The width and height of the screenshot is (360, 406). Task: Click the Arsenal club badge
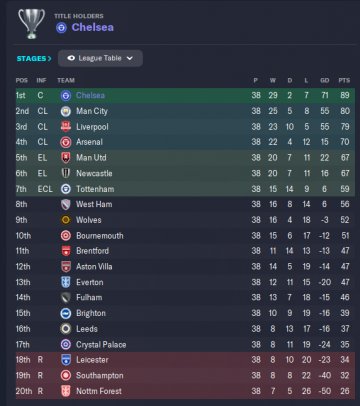point(66,142)
